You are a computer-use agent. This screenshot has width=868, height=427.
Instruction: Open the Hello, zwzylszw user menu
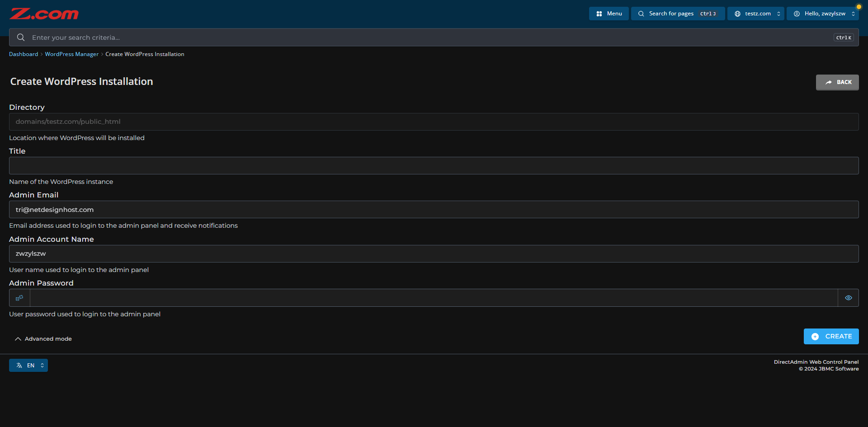[x=822, y=14]
